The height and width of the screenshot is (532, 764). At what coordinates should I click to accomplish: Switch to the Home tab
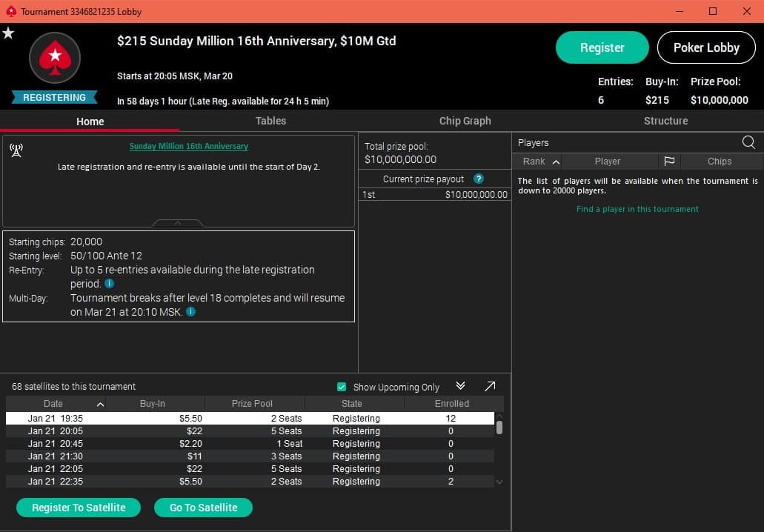coord(90,122)
